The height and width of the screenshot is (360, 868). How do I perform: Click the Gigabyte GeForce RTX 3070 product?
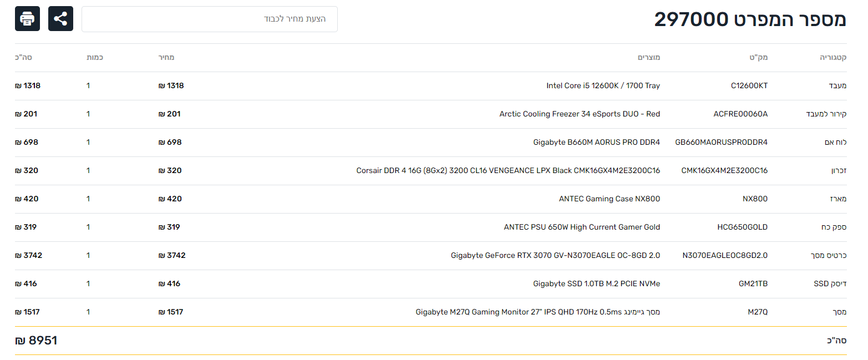coord(555,256)
